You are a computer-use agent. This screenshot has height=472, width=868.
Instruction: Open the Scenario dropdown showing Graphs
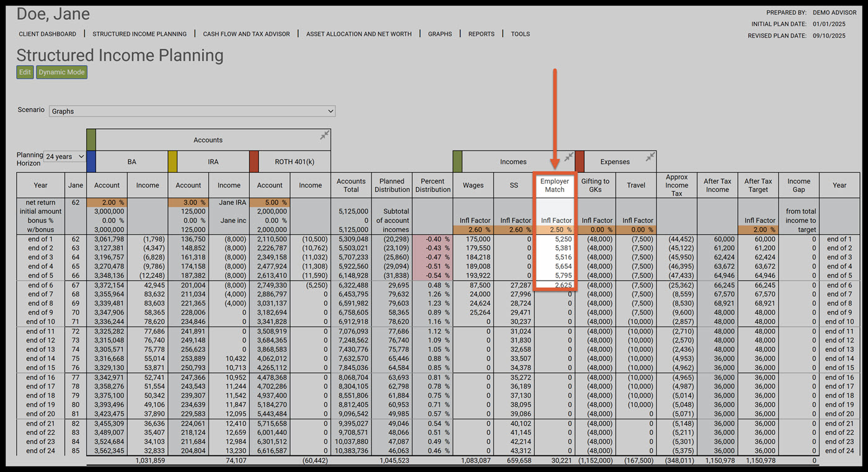[x=192, y=111]
